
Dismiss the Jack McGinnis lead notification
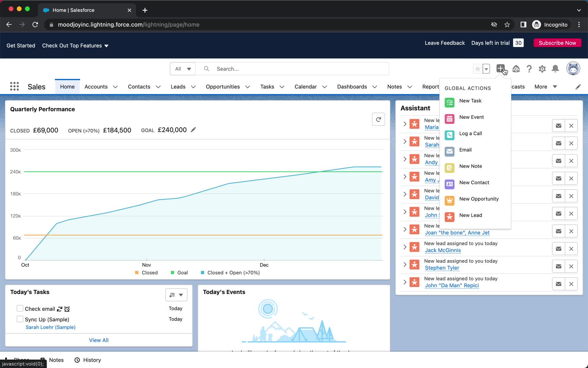[x=571, y=249]
